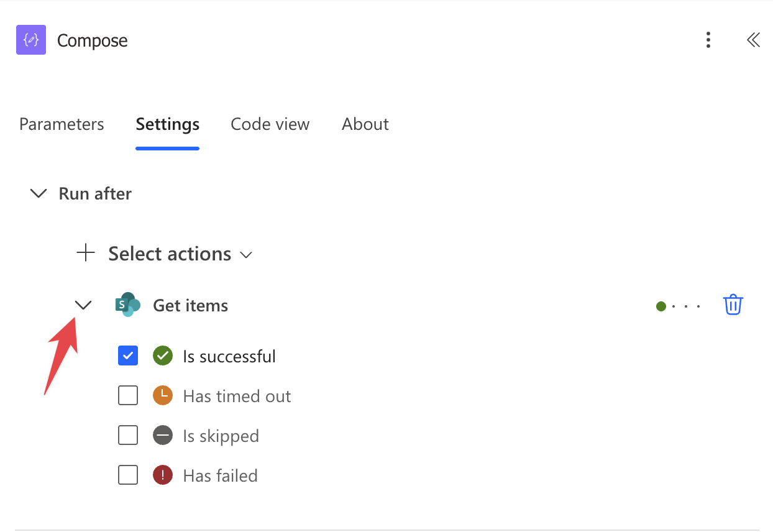Click the SharePoint Get items icon

128,305
